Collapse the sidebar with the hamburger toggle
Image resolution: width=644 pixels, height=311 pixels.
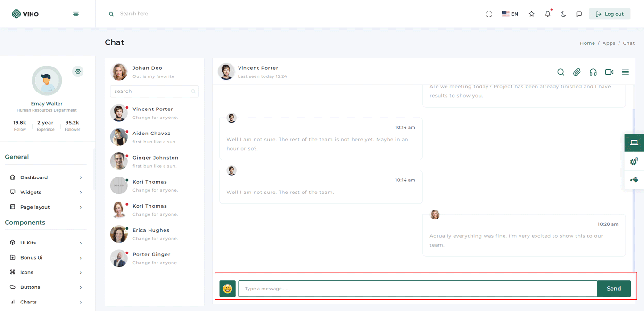[x=76, y=14]
